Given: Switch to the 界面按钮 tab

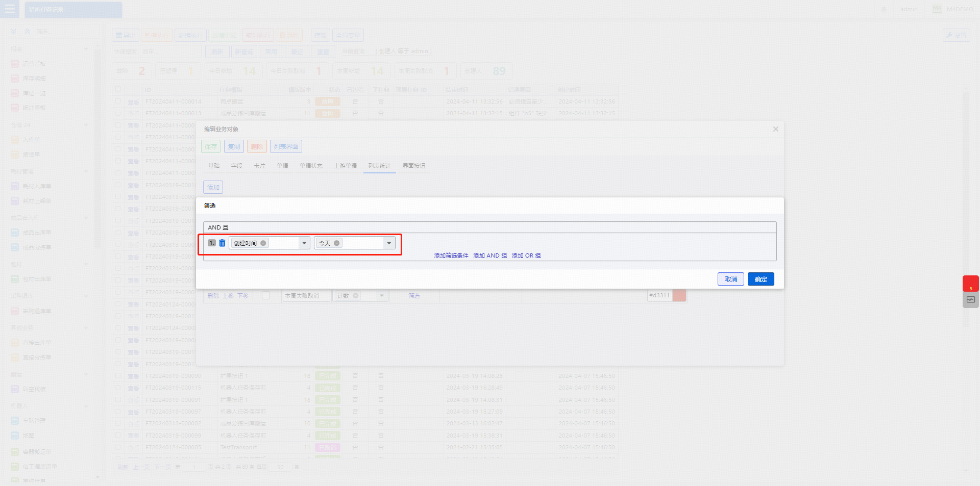Looking at the screenshot, I should coord(414,166).
